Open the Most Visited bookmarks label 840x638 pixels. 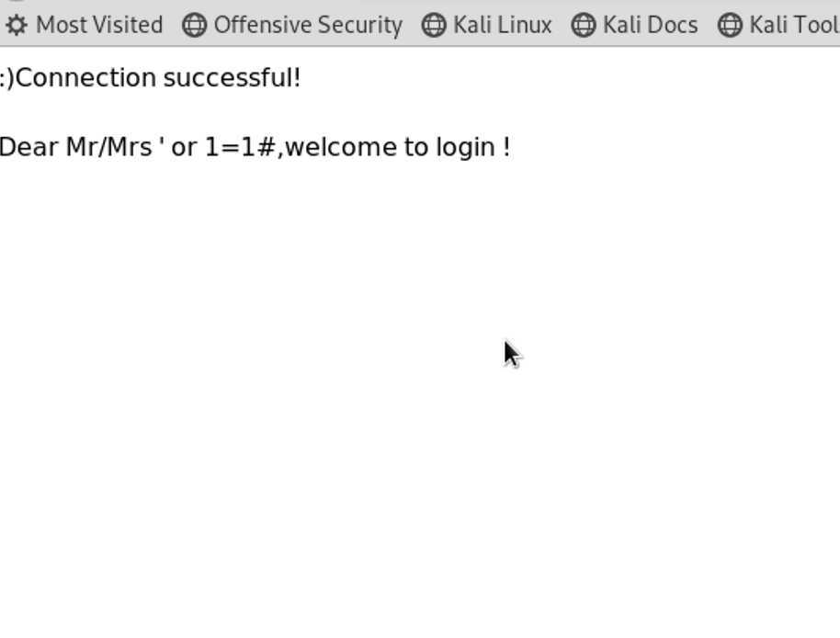click(99, 25)
